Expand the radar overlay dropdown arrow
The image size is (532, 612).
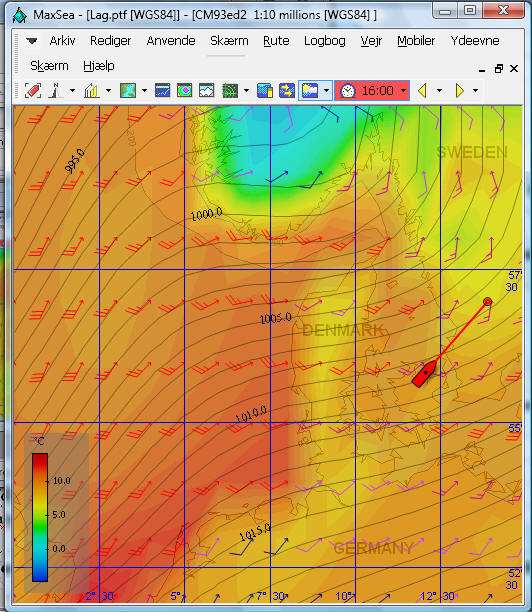246,91
